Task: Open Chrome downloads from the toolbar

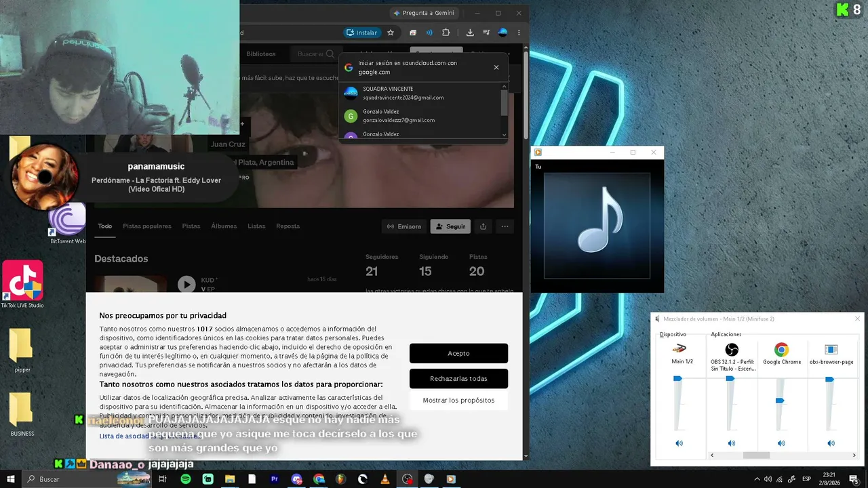Action: click(x=470, y=33)
